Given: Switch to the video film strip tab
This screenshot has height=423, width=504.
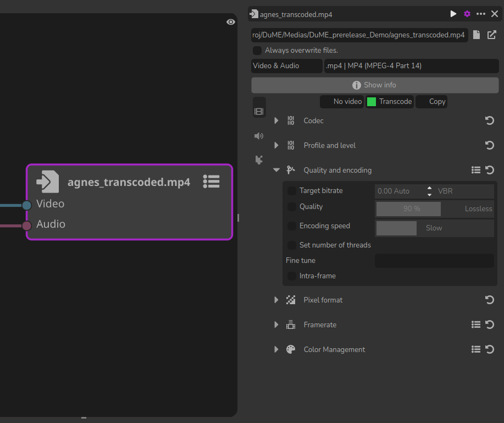Looking at the screenshot, I should [x=259, y=111].
